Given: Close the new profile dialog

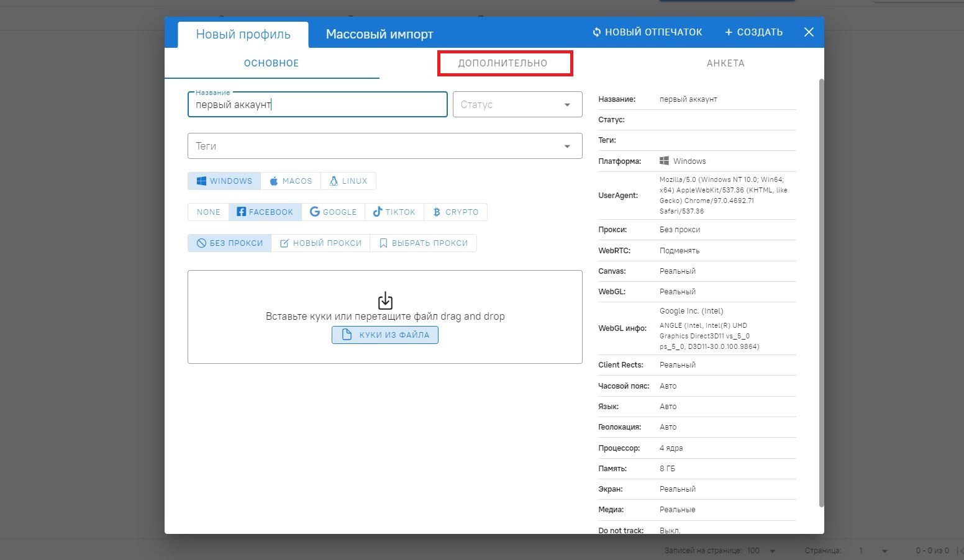Looking at the screenshot, I should coord(809,32).
